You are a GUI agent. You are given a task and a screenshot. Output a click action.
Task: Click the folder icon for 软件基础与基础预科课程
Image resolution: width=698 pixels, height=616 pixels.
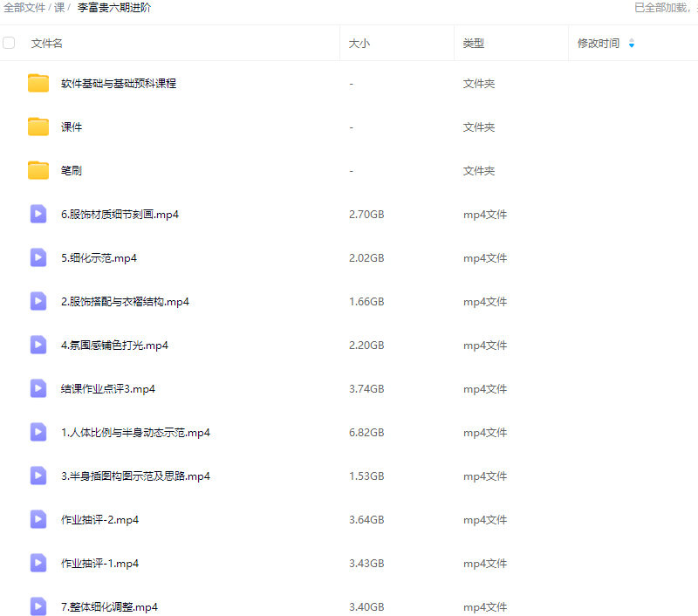point(38,84)
